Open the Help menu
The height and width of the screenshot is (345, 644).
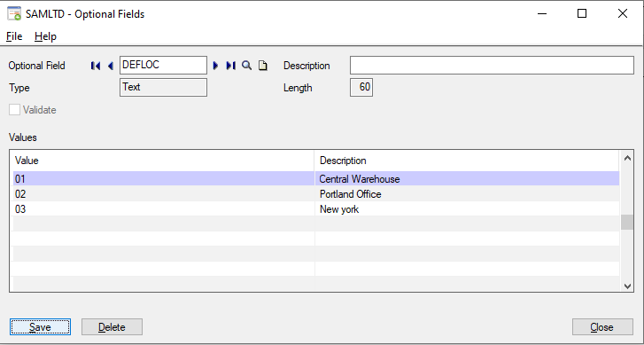coord(45,36)
